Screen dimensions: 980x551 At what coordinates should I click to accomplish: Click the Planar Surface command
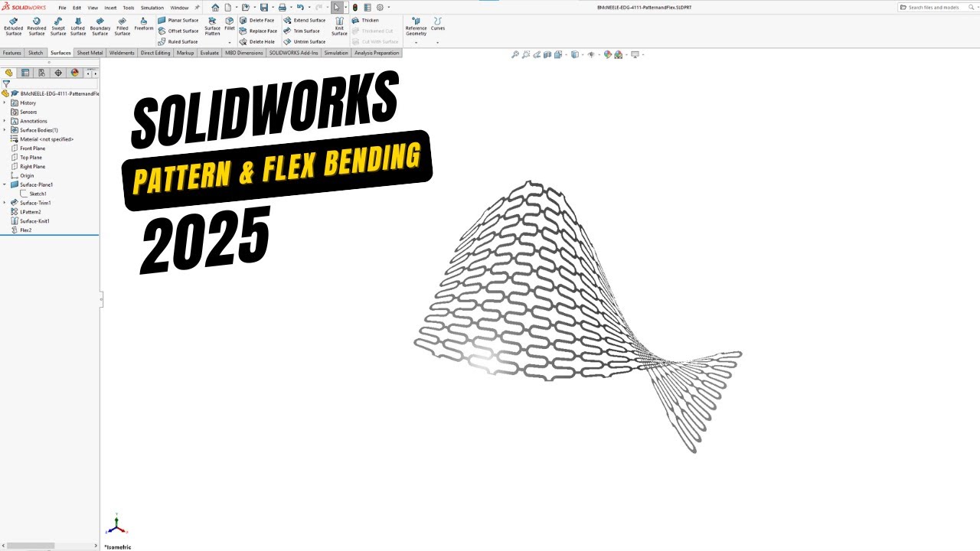(178, 21)
